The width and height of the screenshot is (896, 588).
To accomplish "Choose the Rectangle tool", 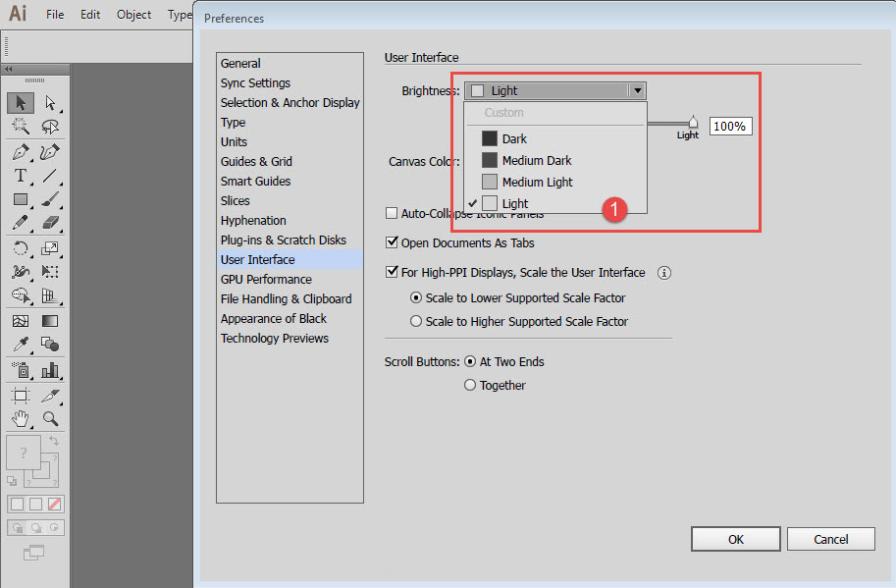I will (21, 199).
